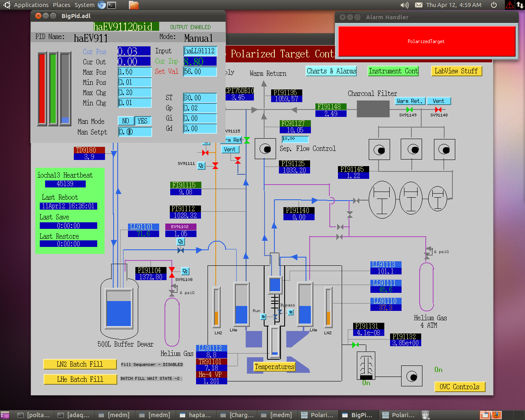Click the Sep. Flow Control pump symbol
The width and height of the screenshot is (525, 420).
[x=265, y=148]
